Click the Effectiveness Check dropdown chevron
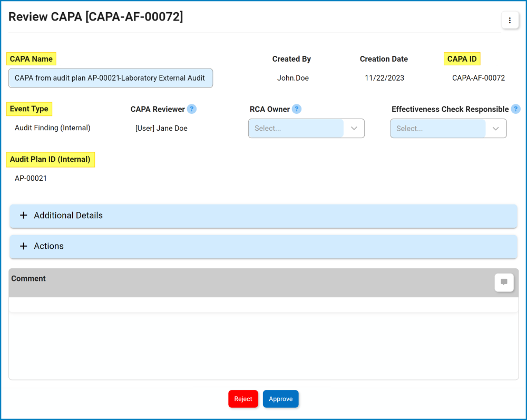The image size is (527, 420). click(495, 128)
